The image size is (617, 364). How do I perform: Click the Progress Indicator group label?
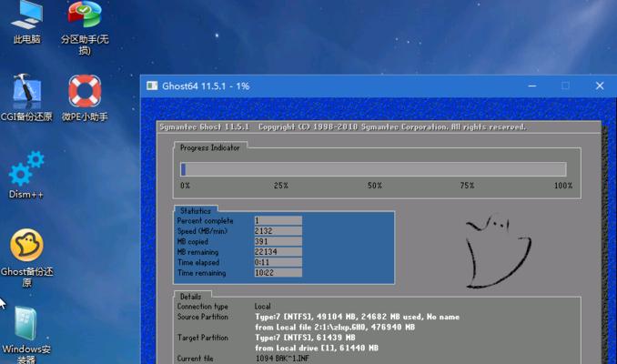pos(209,148)
